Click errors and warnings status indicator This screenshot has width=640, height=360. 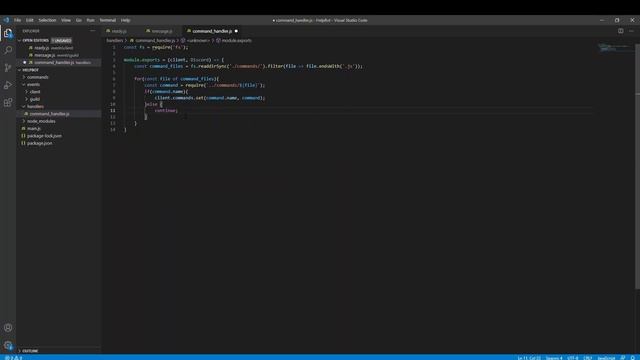tap(13, 358)
